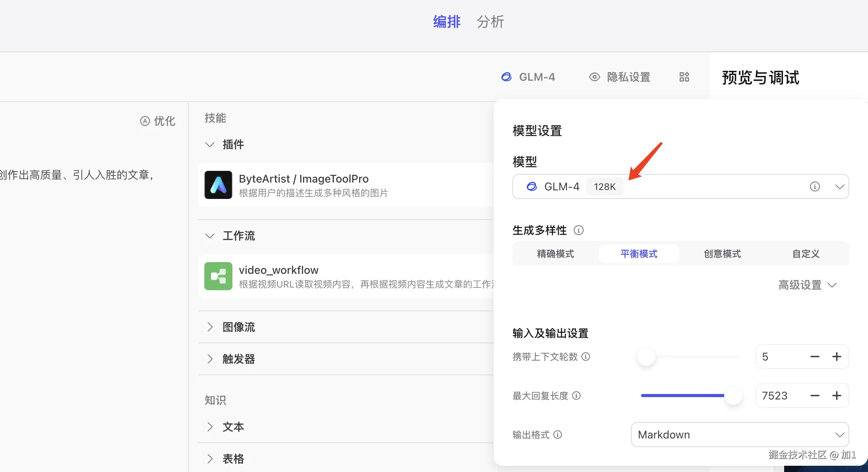Click the 优化 prompt button
This screenshot has width=868, height=472.
pos(158,121)
